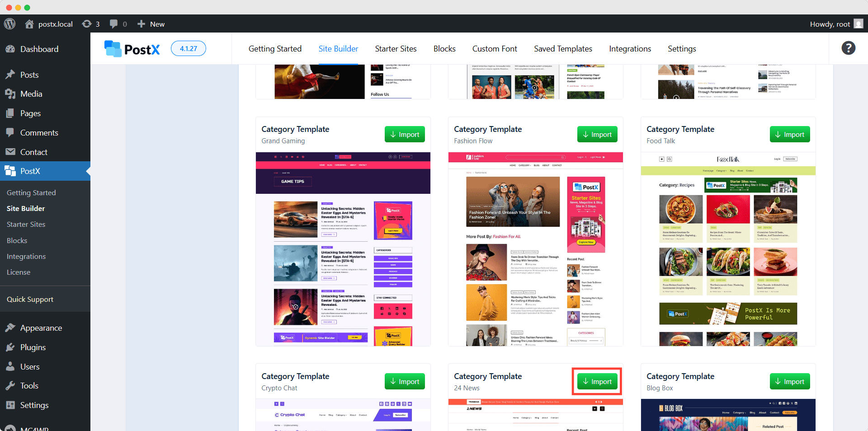Image resolution: width=868 pixels, height=431 pixels.
Task: Open Tools in sidebar
Action: (45, 386)
